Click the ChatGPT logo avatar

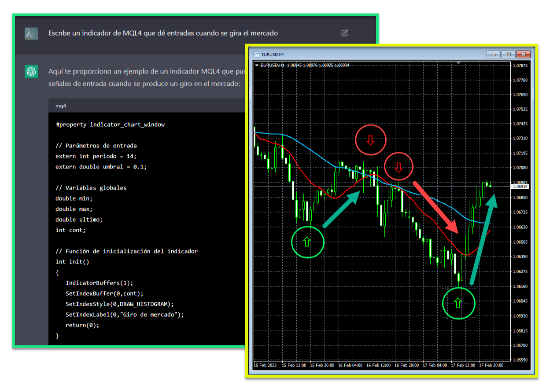(x=31, y=71)
